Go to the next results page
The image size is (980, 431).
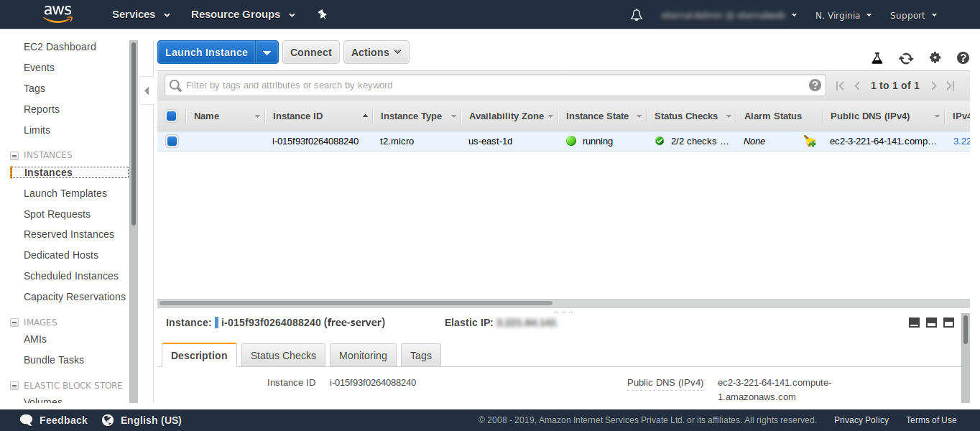(934, 85)
